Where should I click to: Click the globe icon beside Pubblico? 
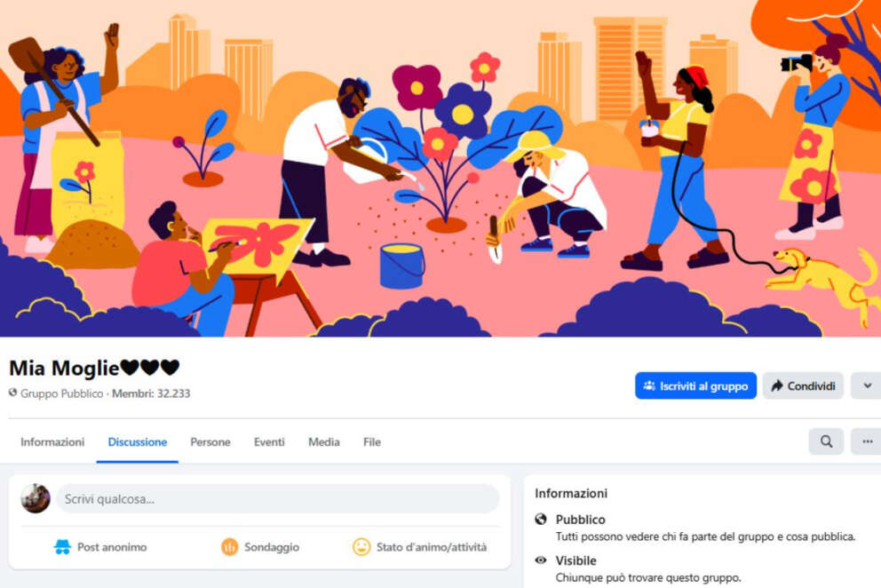541,519
